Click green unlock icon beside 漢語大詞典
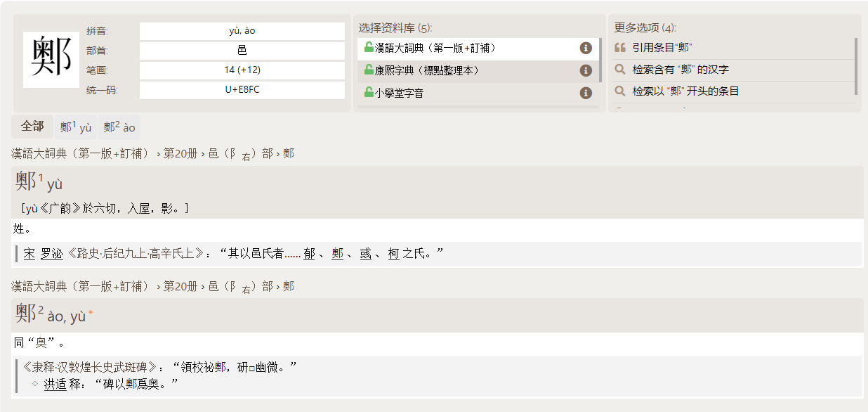Screen dimensions: 868x412 click(368, 48)
